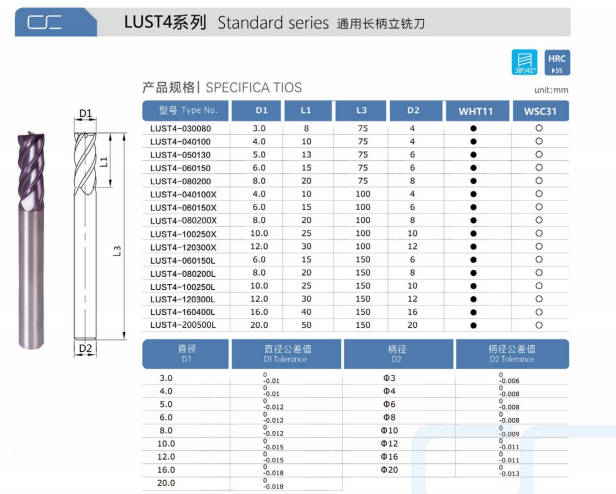Click the D1 Tolerance header in lower table

point(288,355)
